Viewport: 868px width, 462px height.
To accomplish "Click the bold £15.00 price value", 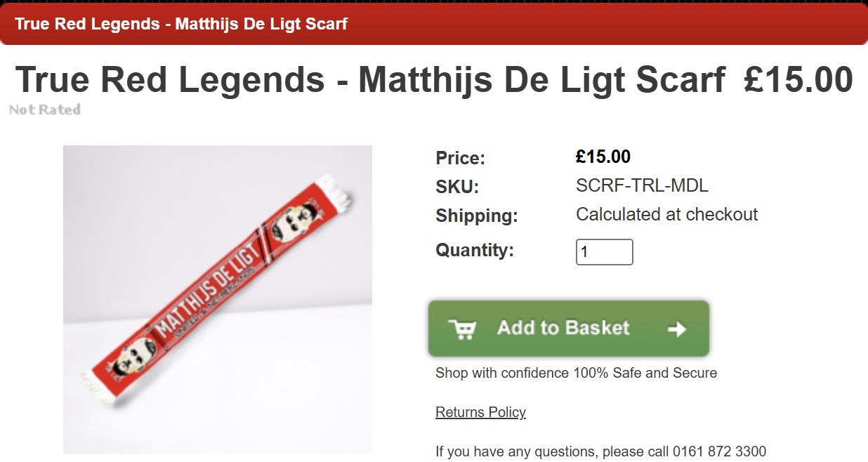I will [603, 157].
